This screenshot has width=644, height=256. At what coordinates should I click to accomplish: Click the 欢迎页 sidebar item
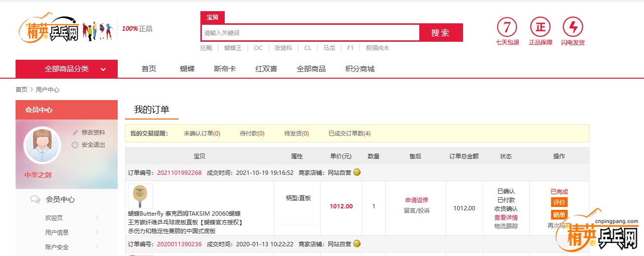(x=54, y=218)
